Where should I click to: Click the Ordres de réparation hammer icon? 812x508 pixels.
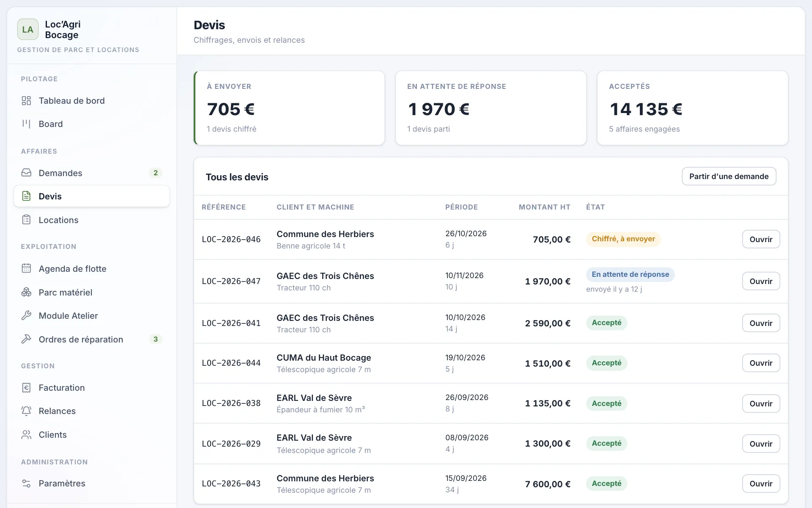[26, 339]
